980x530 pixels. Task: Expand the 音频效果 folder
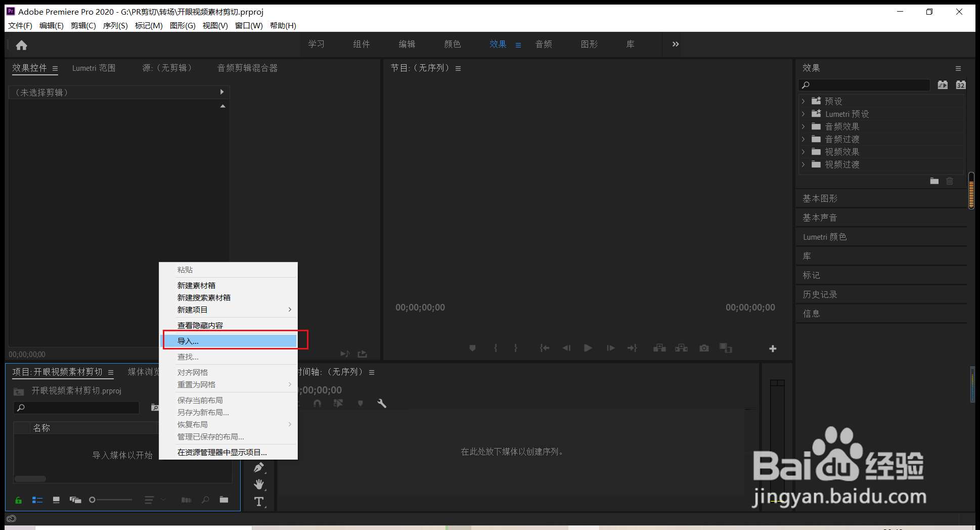coord(803,126)
